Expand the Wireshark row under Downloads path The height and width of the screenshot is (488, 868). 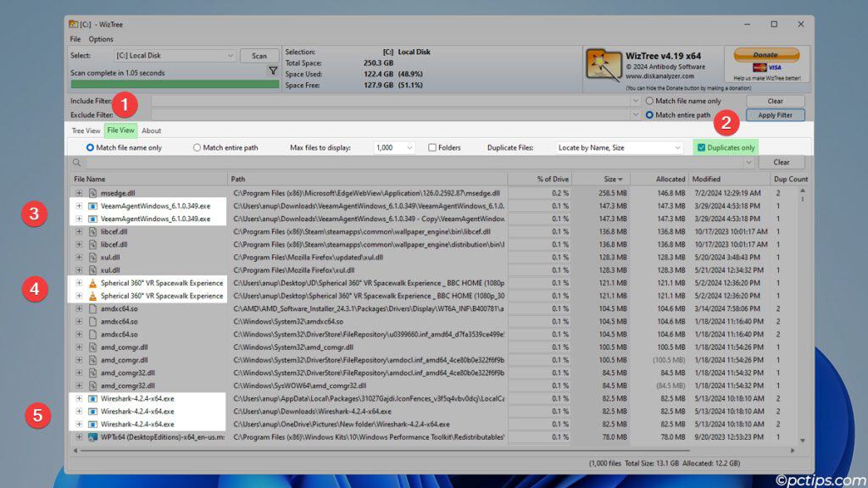pyautogui.click(x=79, y=411)
